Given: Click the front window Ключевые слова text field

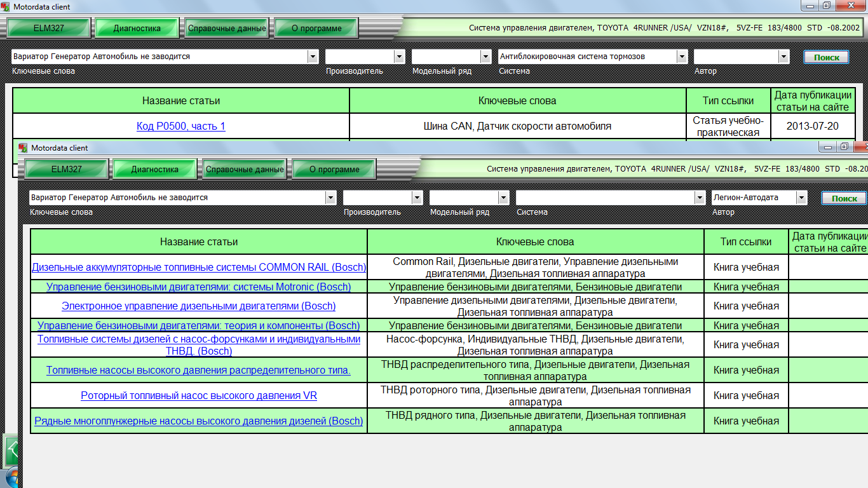Looking at the screenshot, I should point(177,198).
